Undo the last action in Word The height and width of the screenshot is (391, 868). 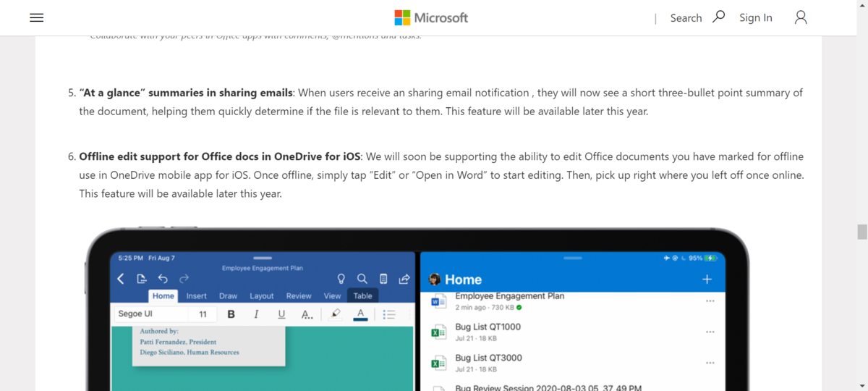(163, 279)
